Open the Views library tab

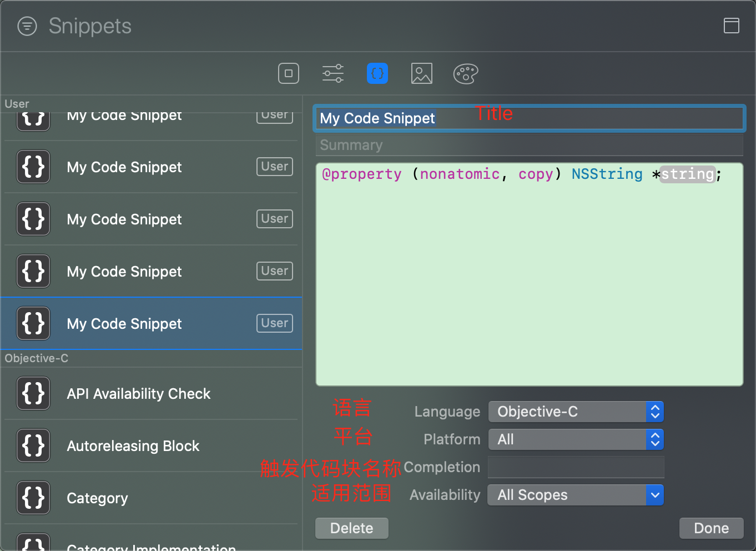coord(289,73)
